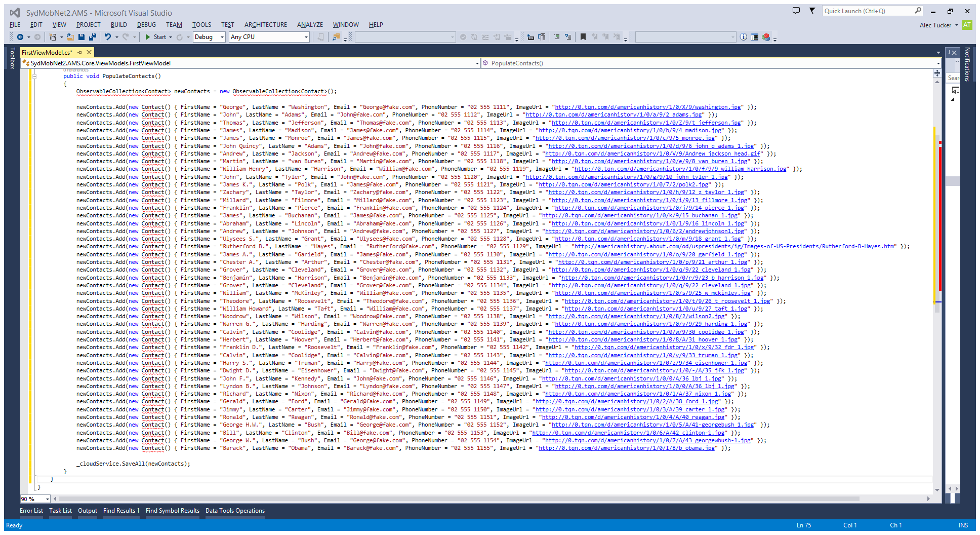Viewport: 980px width, 535px height.
Task: Click the increase line indent icon
Action: pyautogui.click(x=542, y=37)
